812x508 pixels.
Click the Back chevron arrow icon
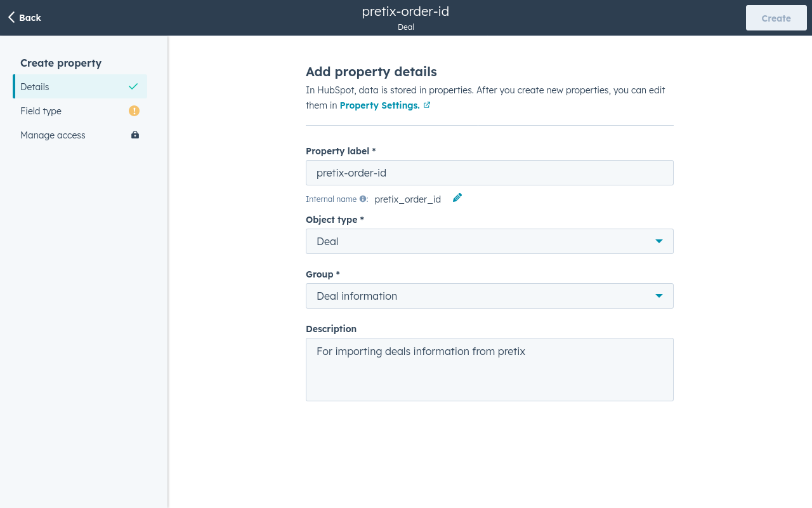(x=11, y=18)
